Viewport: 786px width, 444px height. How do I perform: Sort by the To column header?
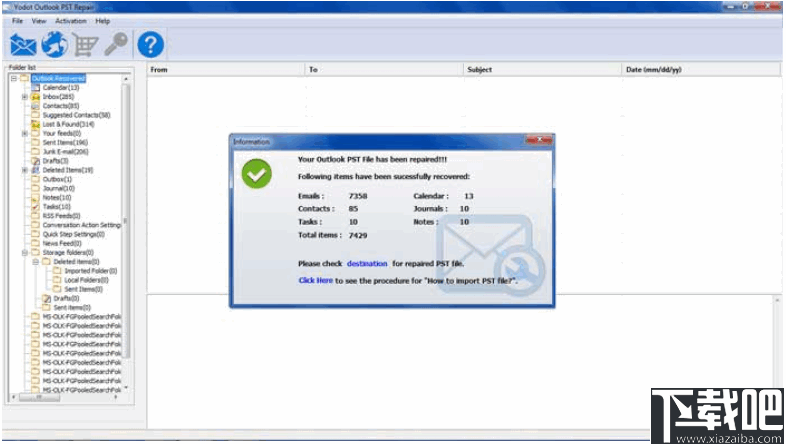click(384, 70)
